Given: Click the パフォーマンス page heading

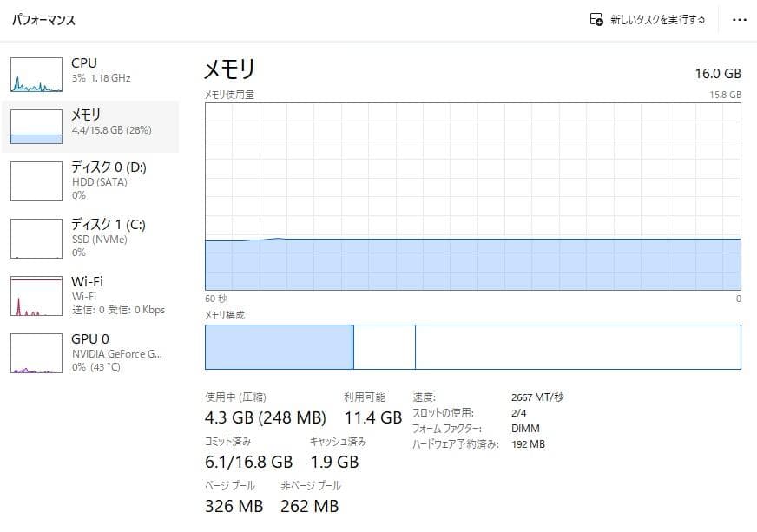Looking at the screenshot, I should pyautogui.click(x=43, y=19).
